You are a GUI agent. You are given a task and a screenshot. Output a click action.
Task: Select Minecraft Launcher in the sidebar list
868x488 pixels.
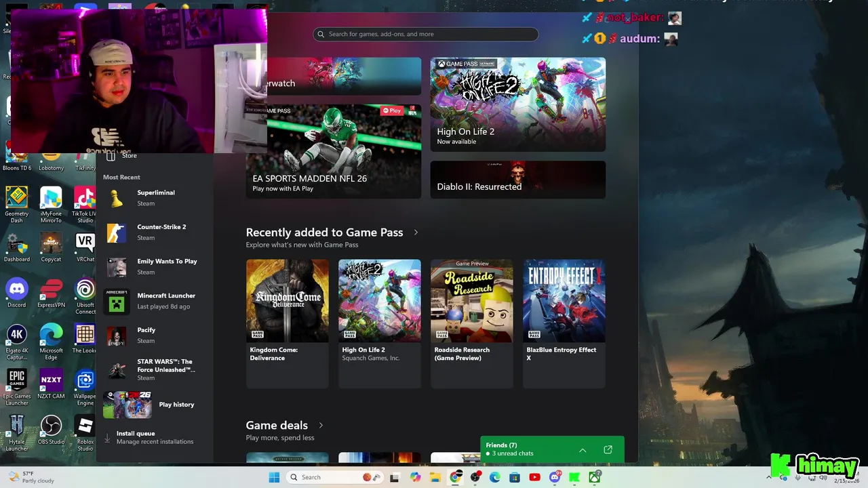coord(155,301)
